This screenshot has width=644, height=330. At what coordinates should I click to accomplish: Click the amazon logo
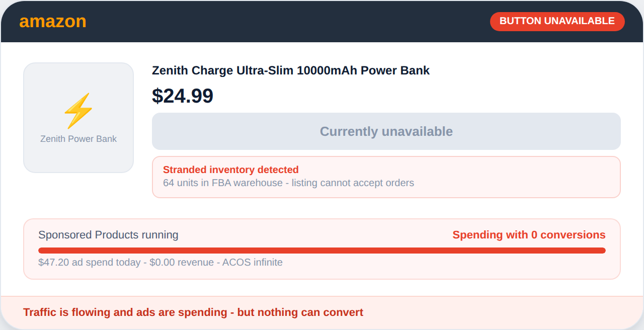point(53,22)
